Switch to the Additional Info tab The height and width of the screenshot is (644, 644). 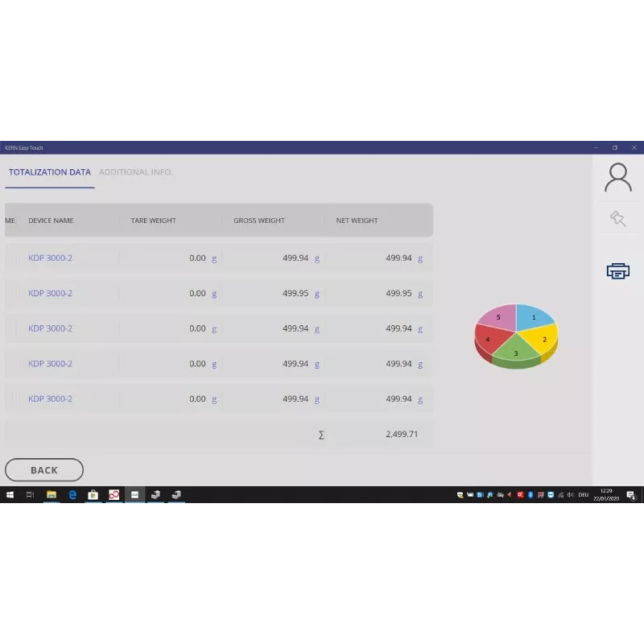tap(135, 172)
